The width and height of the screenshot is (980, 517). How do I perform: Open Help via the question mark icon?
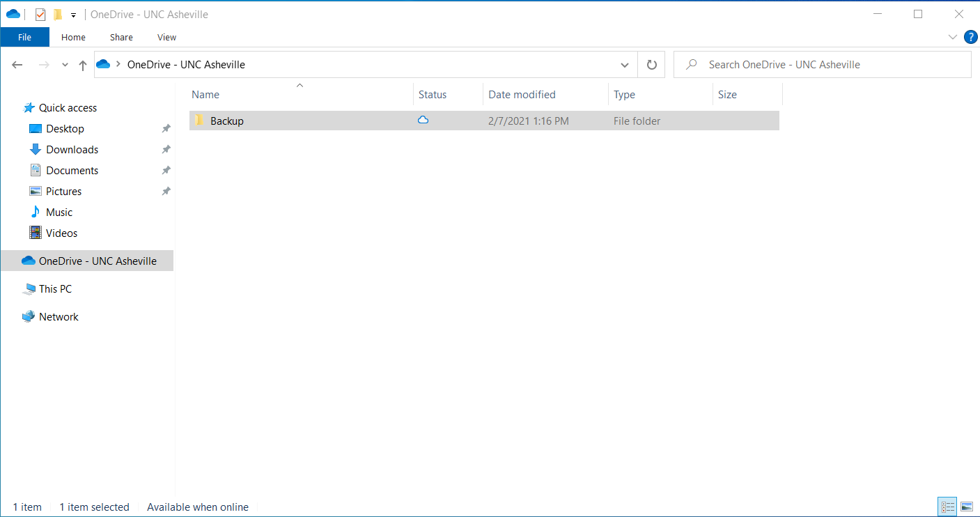pyautogui.click(x=970, y=37)
